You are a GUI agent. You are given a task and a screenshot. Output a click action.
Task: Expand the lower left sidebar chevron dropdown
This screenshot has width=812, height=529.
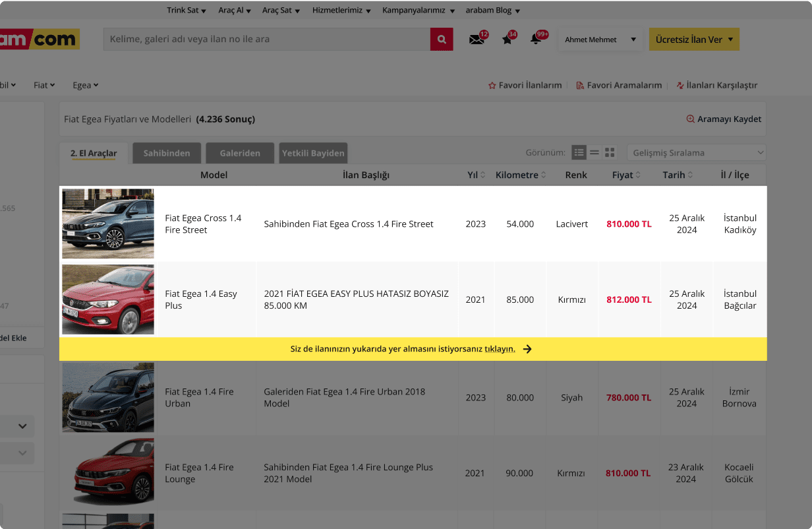[22, 452]
